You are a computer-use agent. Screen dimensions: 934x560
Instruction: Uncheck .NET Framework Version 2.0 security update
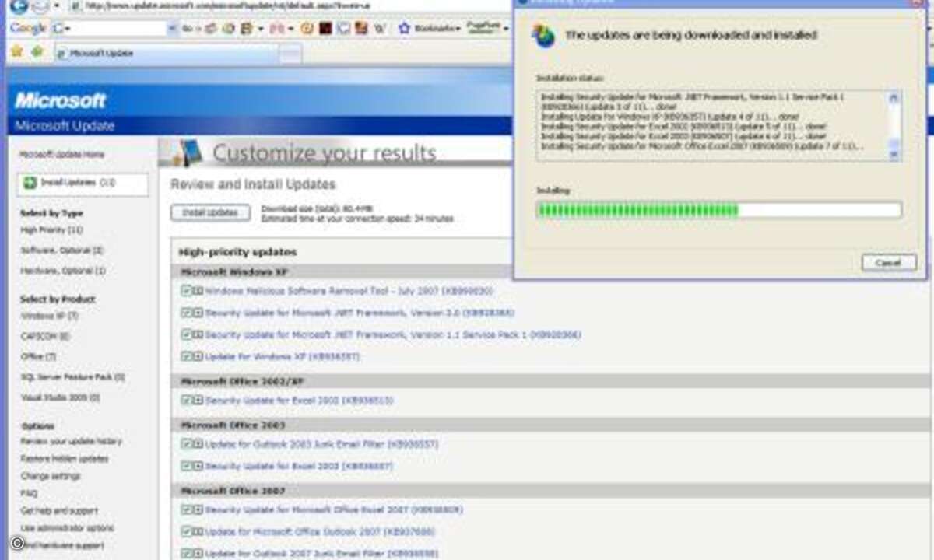(186, 312)
